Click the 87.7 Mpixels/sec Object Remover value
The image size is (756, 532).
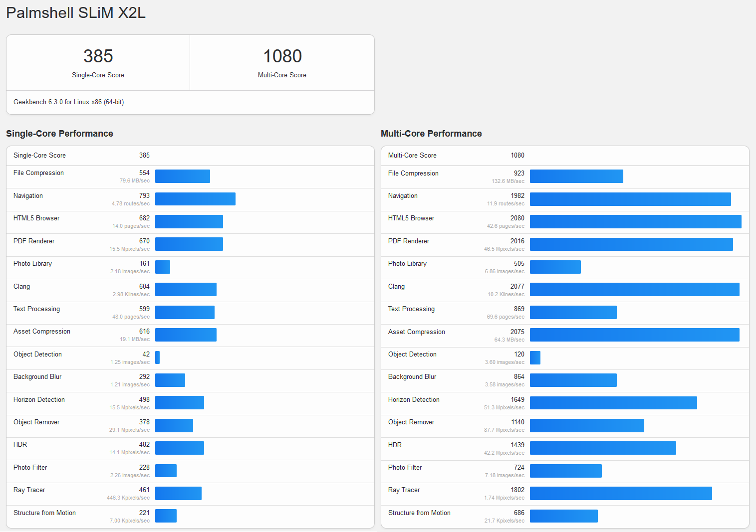504,430
